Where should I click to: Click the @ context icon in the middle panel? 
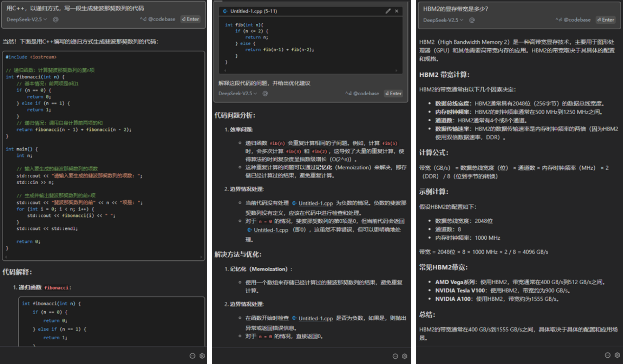(265, 94)
